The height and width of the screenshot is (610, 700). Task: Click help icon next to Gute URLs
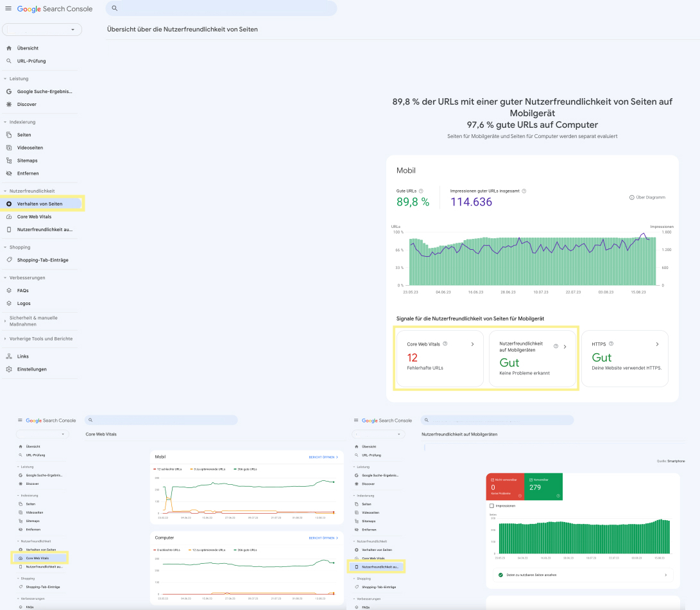click(x=421, y=191)
